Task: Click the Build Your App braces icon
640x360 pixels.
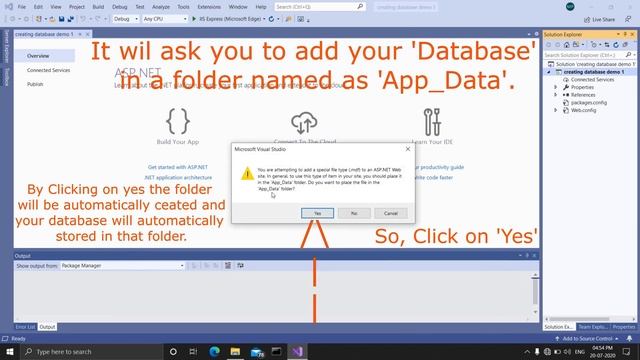Action: coord(178,121)
